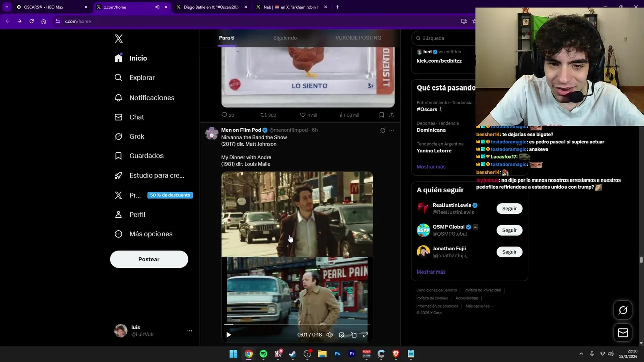This screenshot has width=644, height=362.
Task: Follow Jonathan Fujii
Action: click(x=509, y=252)
